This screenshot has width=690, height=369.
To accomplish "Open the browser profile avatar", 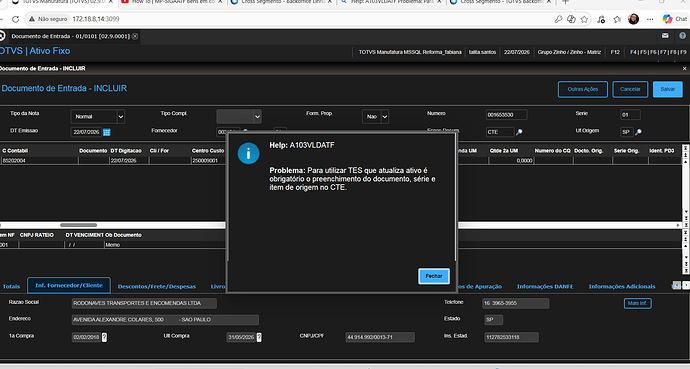I will pyautogui.click(x=633, y=19).
